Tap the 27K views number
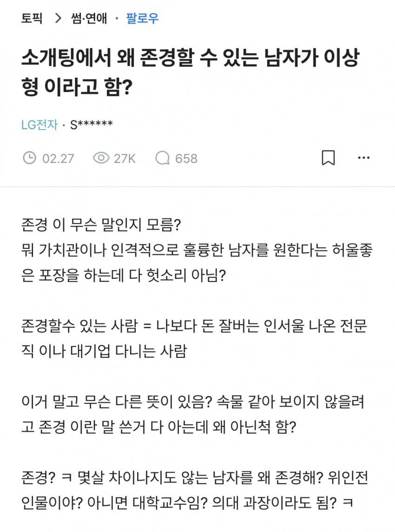Image resolution: width=395 pixels, height=532 pixels. (125, 158)
